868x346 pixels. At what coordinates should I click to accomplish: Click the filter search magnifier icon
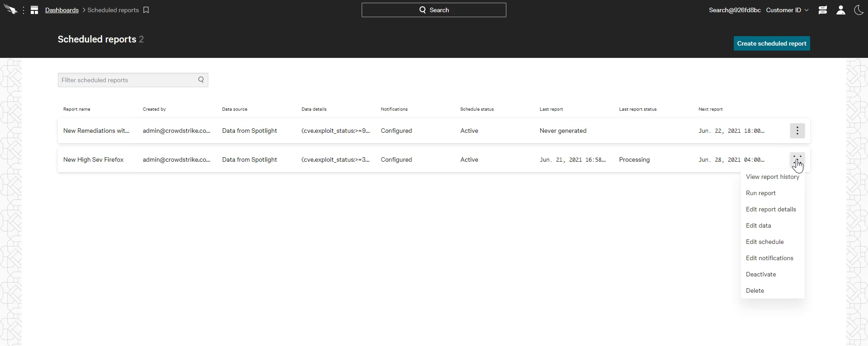pos(201,80)
